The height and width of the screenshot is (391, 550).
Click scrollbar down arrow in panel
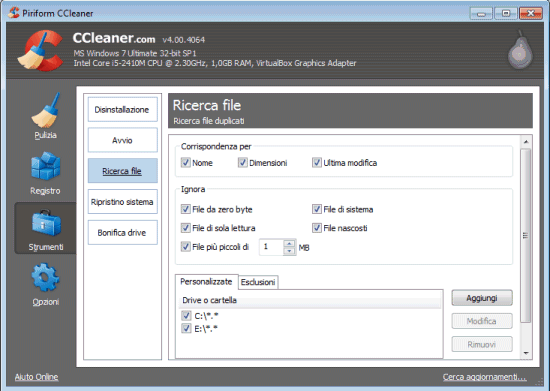[x=525, y=353]
